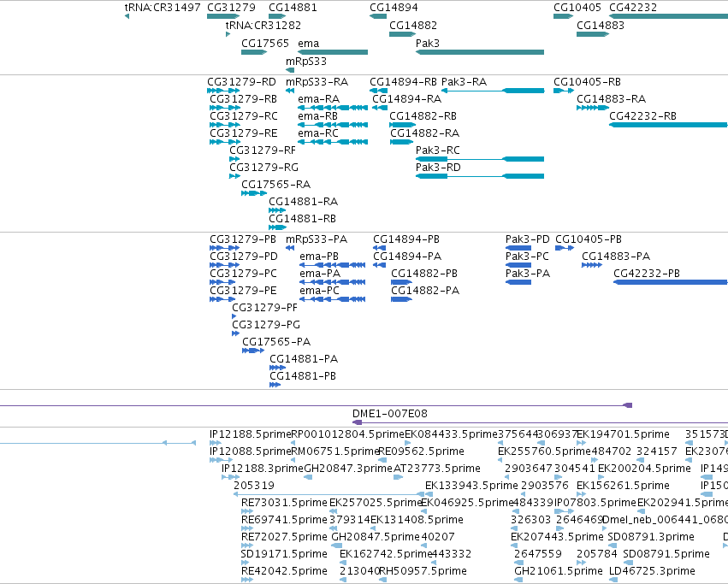The height and width of the screenshot is (584, 728).
Task: Select the CG14883-RA transcript label
Action: click(x=611, y=99)
